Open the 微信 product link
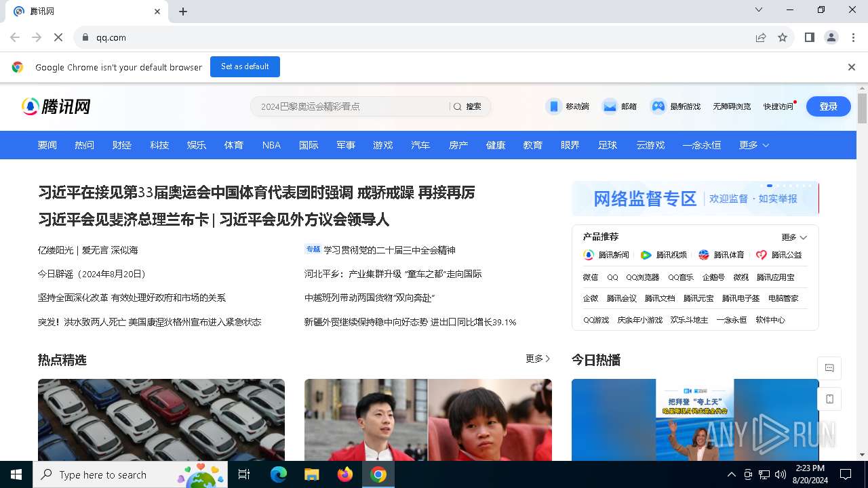Screen dimensions: 868x488 (x=591, y=277)
